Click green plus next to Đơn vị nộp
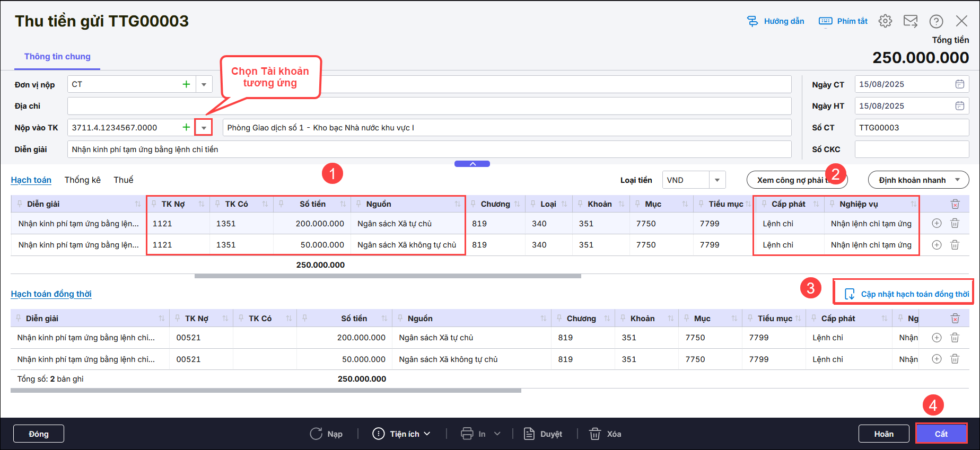 click(186, 84)
